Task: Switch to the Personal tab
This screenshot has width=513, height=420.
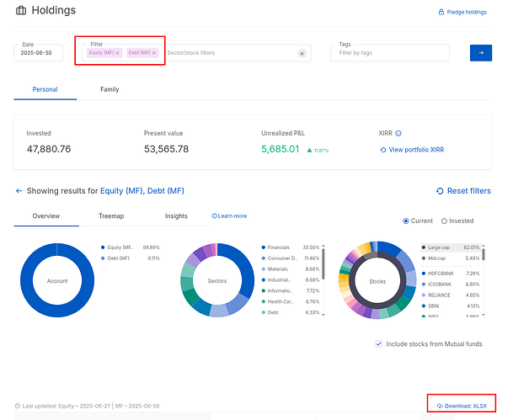Action: [45, 89]
